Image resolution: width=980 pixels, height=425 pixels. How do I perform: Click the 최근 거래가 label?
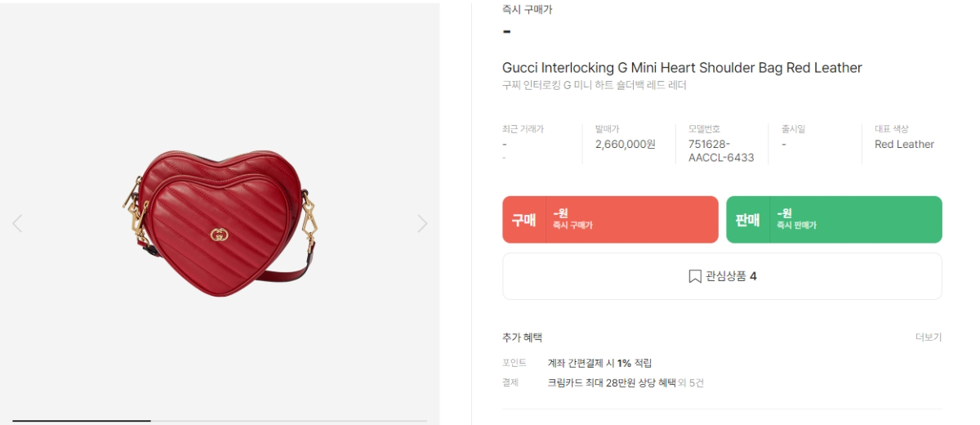pos(523,129)
